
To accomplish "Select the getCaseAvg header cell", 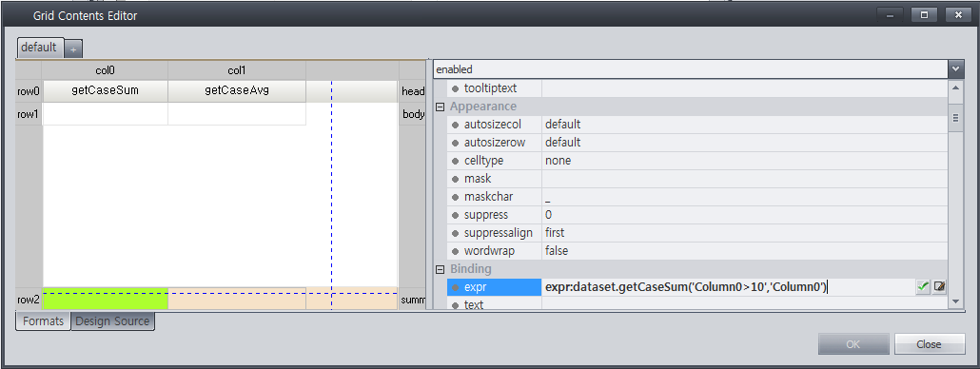I will point(237,91).
